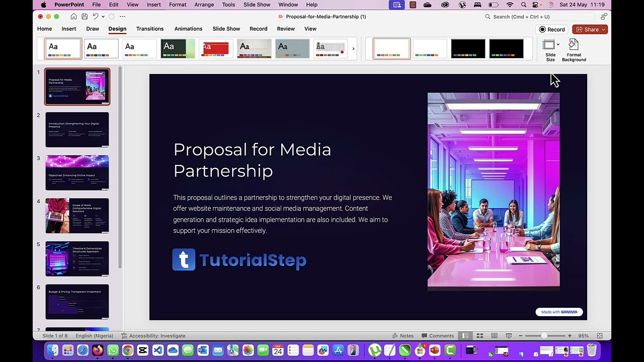
Task: Open the Arrange menu in menu bar
Action: click(x=204, y=5)
